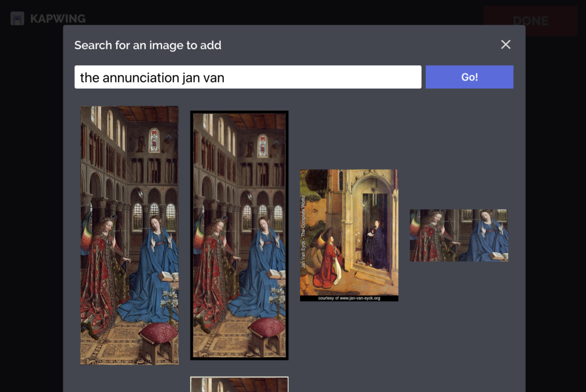Focus the image search text field
The image size is (586, 392).
click(x=248, y=77)
